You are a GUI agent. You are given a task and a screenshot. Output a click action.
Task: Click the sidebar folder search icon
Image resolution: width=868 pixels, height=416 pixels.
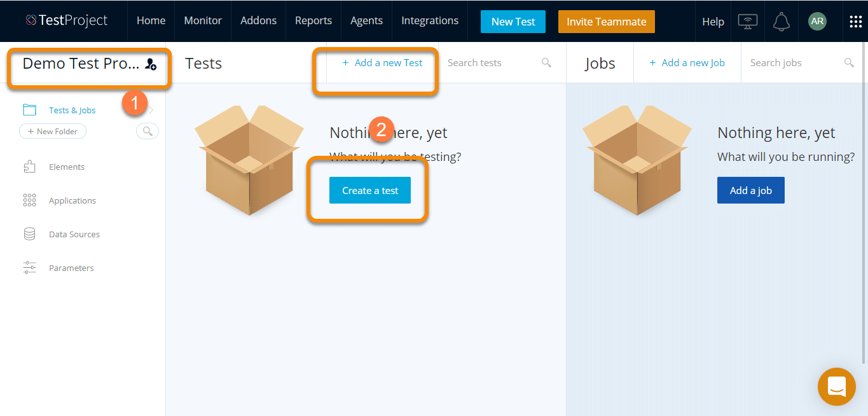click(148, 131)
